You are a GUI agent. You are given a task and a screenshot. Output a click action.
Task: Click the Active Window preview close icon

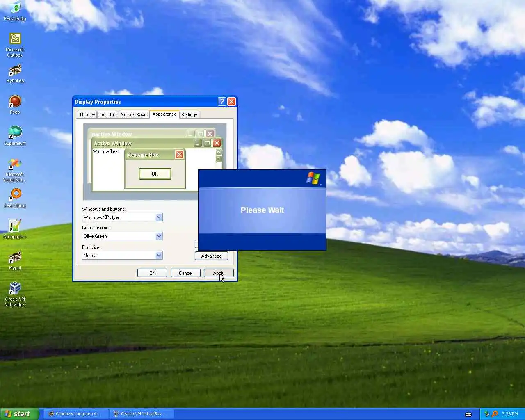coord(217,143)
